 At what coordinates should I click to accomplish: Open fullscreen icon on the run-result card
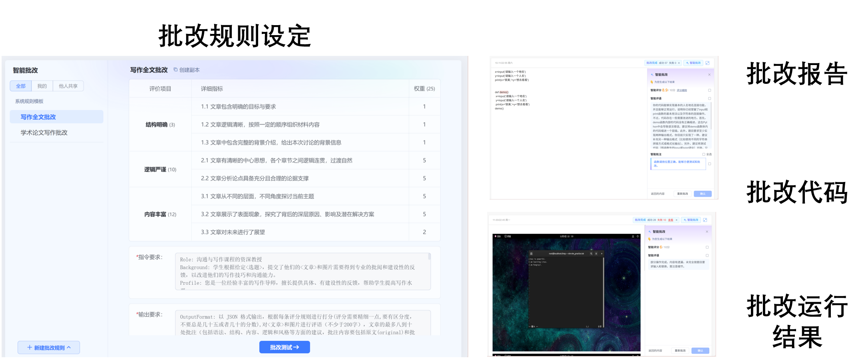click(x=705, y=220)
